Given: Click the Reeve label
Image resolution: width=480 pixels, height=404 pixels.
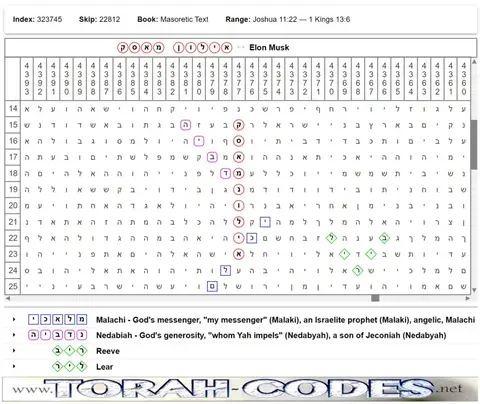Looking at the screenshot, I should [x=108, y=351].
